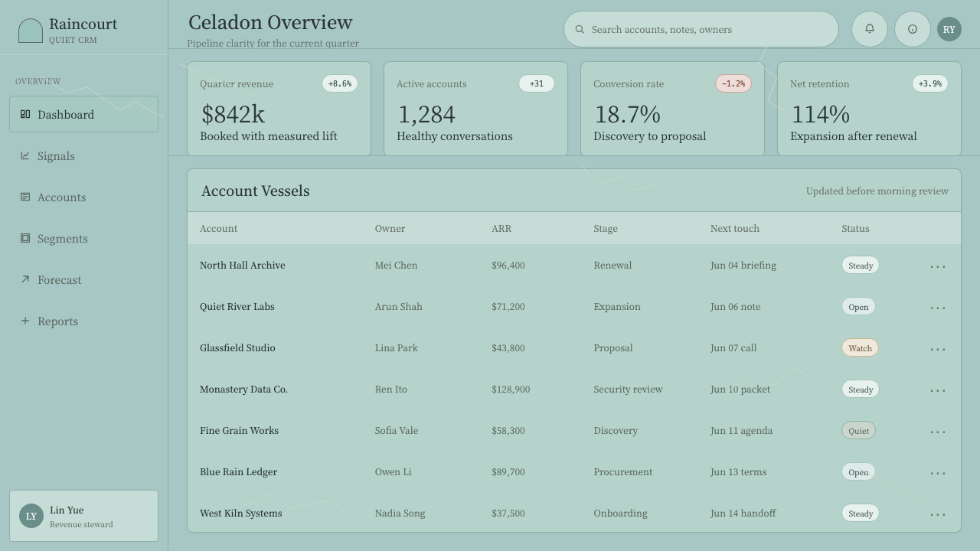The image size is (980, 551).
Task: Click the info icon in header
Action: pos(913,29)
